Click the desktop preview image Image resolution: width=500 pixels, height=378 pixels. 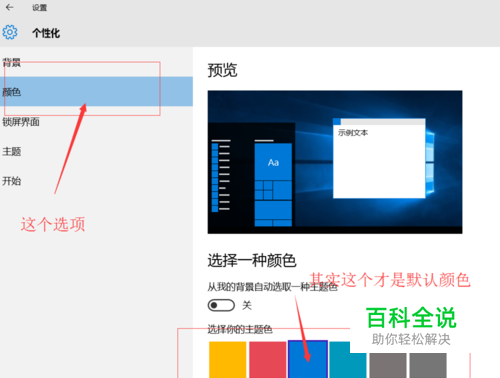coord(335,162)
